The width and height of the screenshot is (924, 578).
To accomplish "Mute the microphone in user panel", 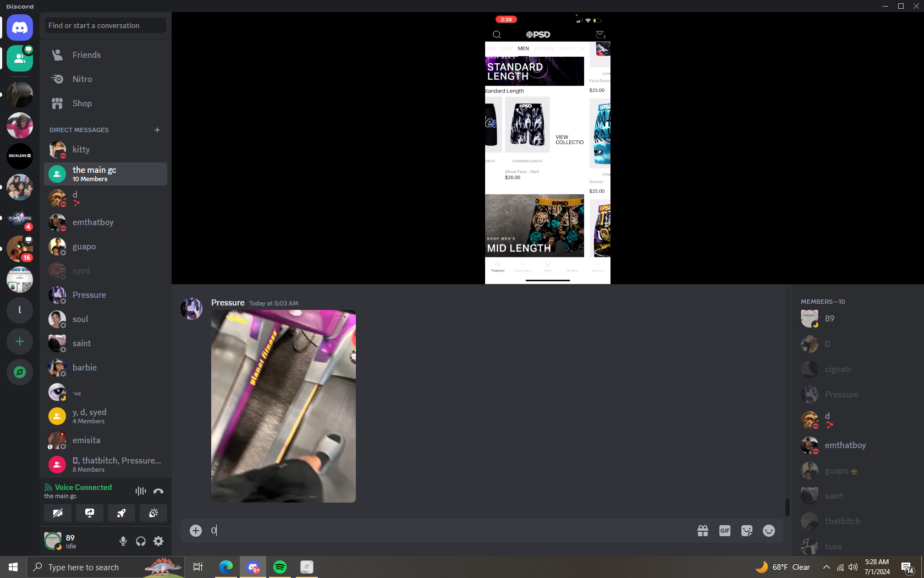I will click(x=123, y=541).
